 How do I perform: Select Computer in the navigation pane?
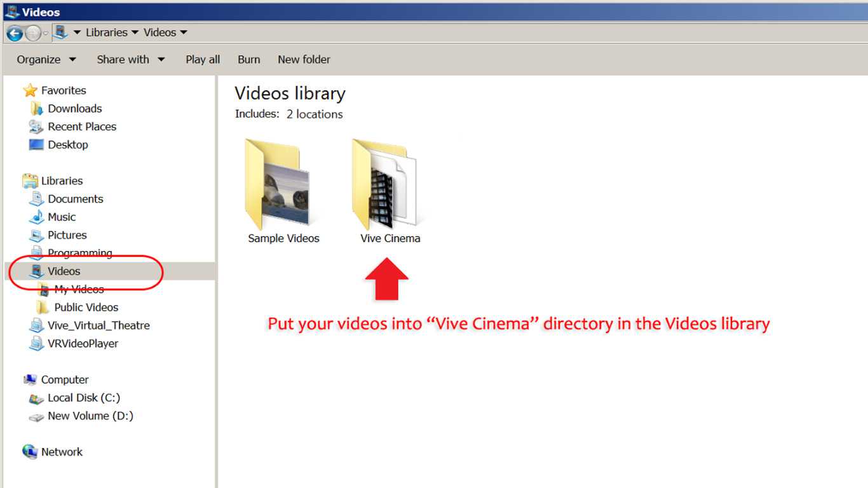click(65, 380)
